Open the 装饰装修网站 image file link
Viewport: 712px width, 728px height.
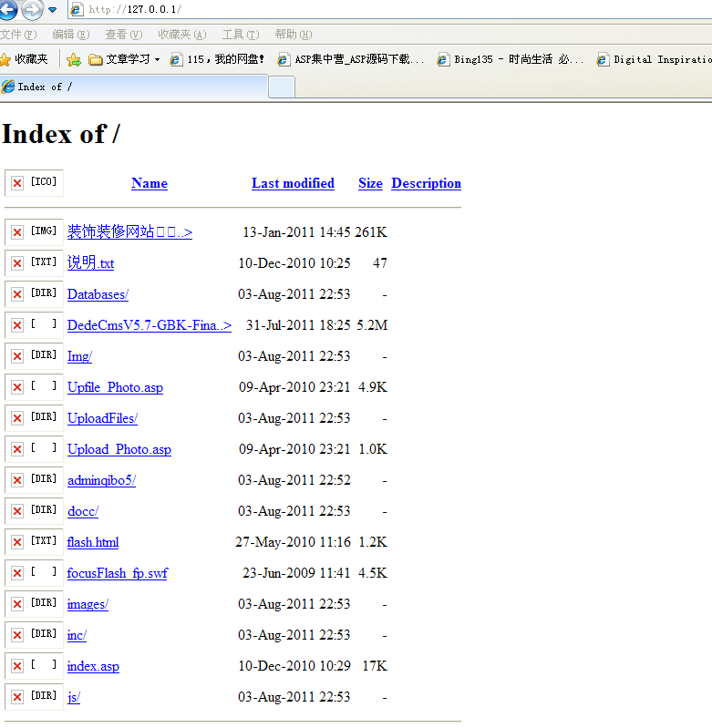(x=129, y=231)
